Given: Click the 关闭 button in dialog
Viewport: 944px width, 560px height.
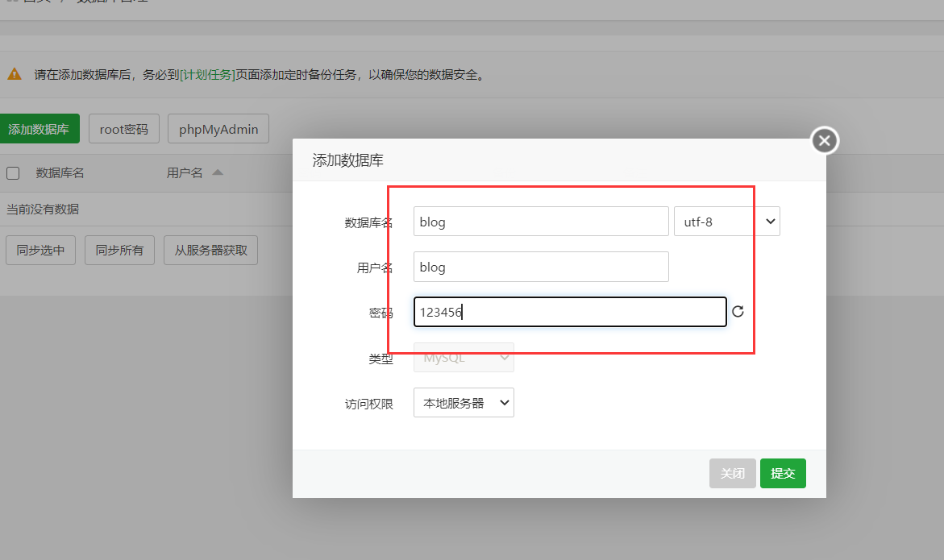Looking at the screenshot, I should [732, 474].
